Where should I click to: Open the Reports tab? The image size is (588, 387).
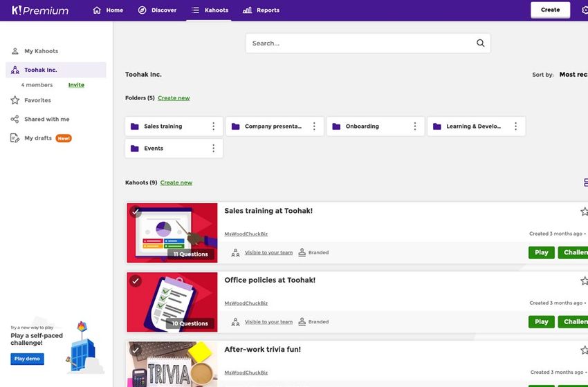pyautogui.click(x=261, y=10)
